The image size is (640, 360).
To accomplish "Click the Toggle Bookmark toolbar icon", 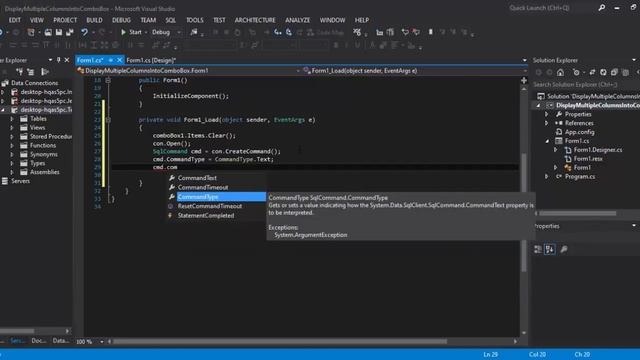I will pos(430,32).
